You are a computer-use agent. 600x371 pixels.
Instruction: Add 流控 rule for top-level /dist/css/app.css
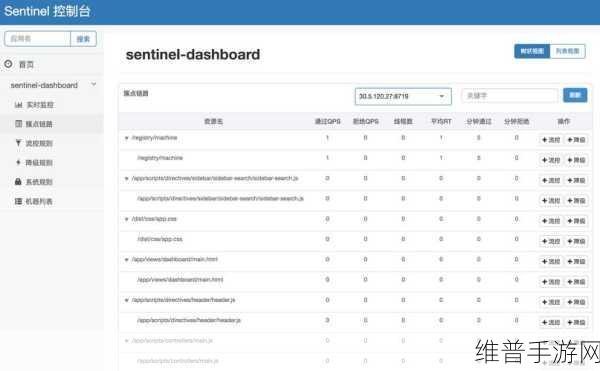coord(551,221)
